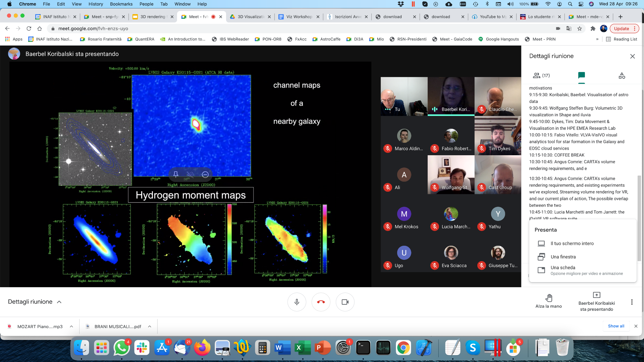Raise hand with Alza la mano
The height and width of the screenshot is (362, 644).
pos(548,301)
